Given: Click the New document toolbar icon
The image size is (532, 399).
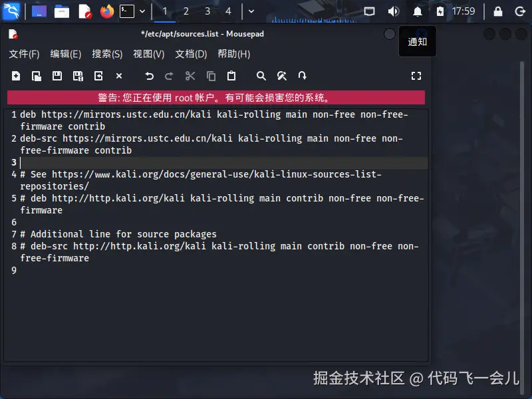Looking at the screenshot, I should click(x=16, y=76).
